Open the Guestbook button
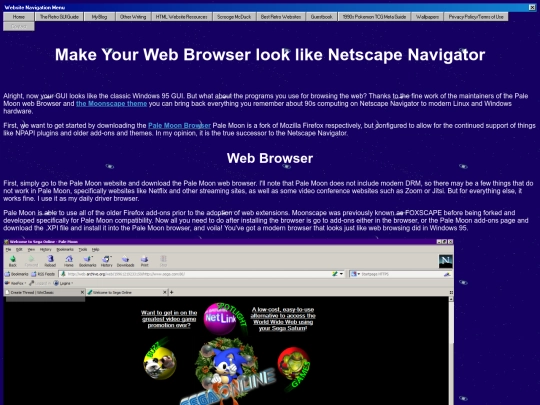This screenshot has width=540, height=405. tap(322, 17)
